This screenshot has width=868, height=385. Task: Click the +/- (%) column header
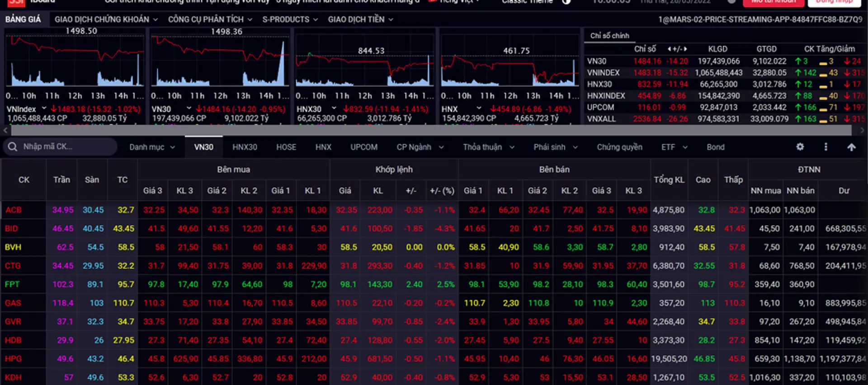[x=442, y=191]
